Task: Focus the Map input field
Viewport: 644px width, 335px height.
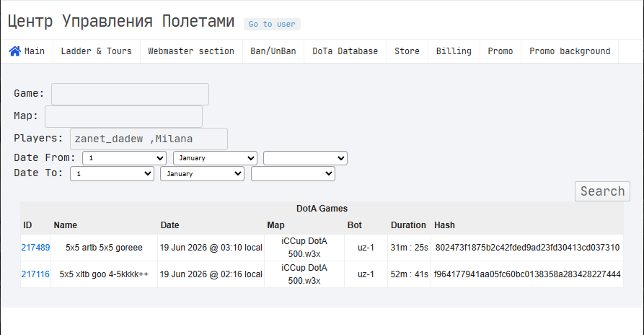Action: (123, 117)
